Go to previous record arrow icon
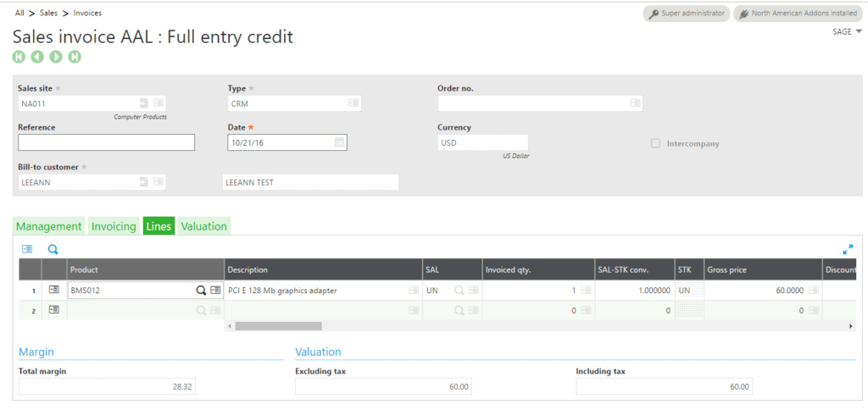868x411 pixels. pyautogui.click(x=37, y=57)
